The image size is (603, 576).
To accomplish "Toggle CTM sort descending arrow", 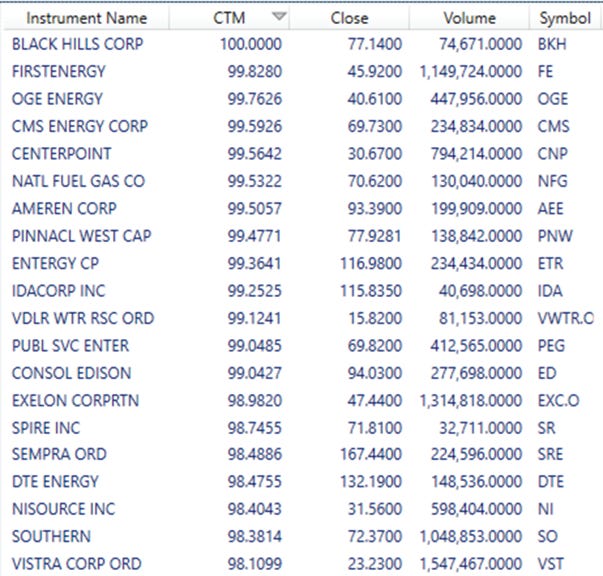I will coord(279,17).
